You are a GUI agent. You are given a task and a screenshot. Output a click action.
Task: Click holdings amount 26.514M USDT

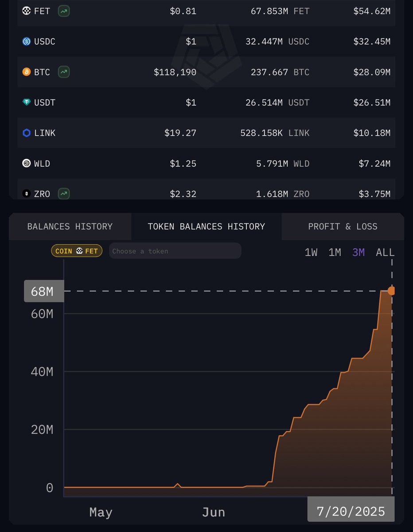click(277, 102)
